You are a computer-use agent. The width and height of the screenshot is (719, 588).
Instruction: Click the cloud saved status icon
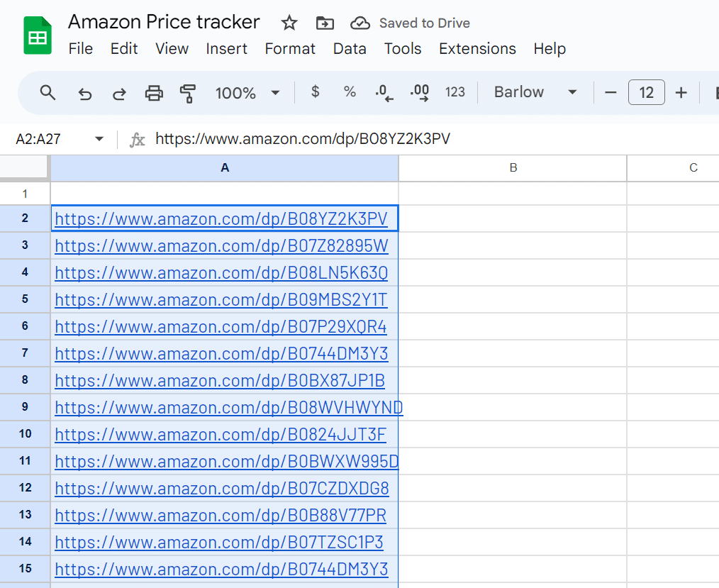point(360,23)
